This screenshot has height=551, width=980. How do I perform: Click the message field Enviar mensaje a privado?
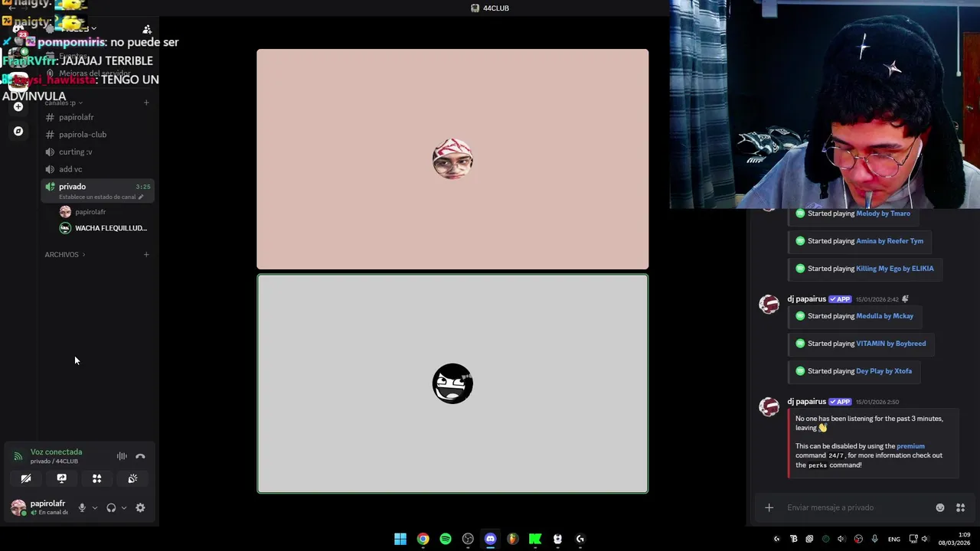pyautogui.click(x=856, y=507)
